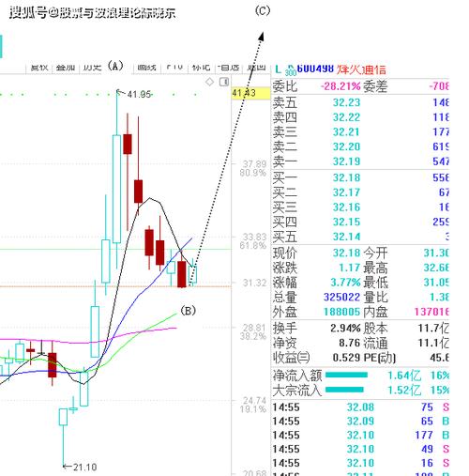Image resolution: width=469 pixels, height=476 pixels.
Task: Select the 买一 bid price 32.18
Action: pos(346,177)
